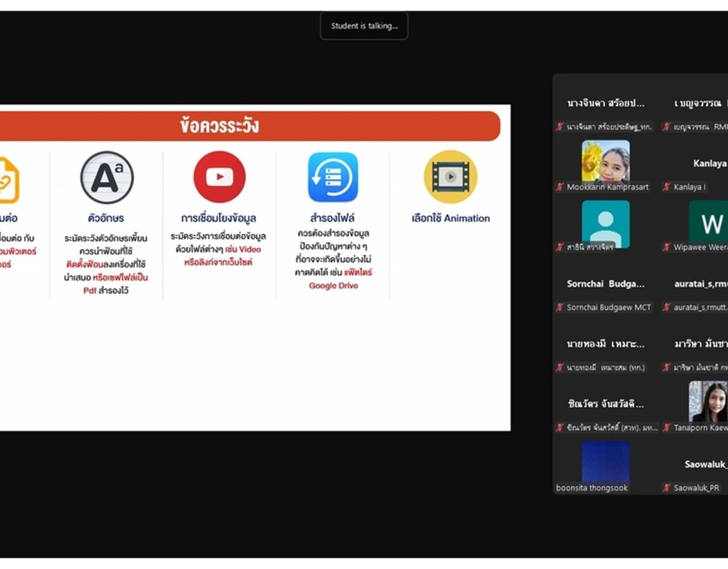This screenshot has width=728, height=569.
Task: Click muted mic icon beside นายทองมี เหมาะสม label
Action: click(560, 368)
